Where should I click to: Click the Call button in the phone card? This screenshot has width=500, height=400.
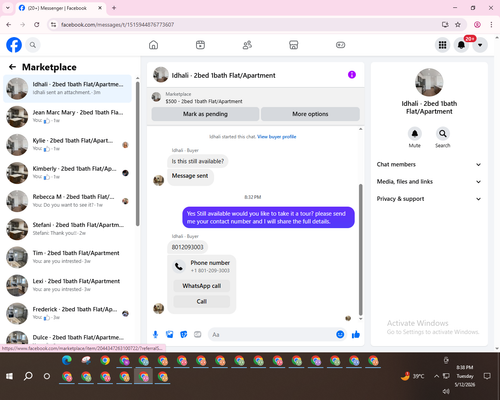click(202, 301)
